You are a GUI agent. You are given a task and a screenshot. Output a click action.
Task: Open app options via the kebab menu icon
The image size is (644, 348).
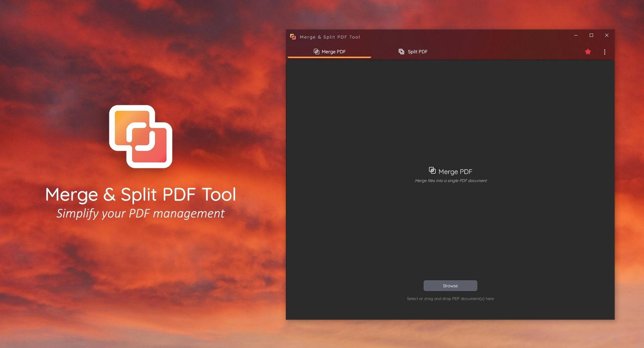pos(605,52)
